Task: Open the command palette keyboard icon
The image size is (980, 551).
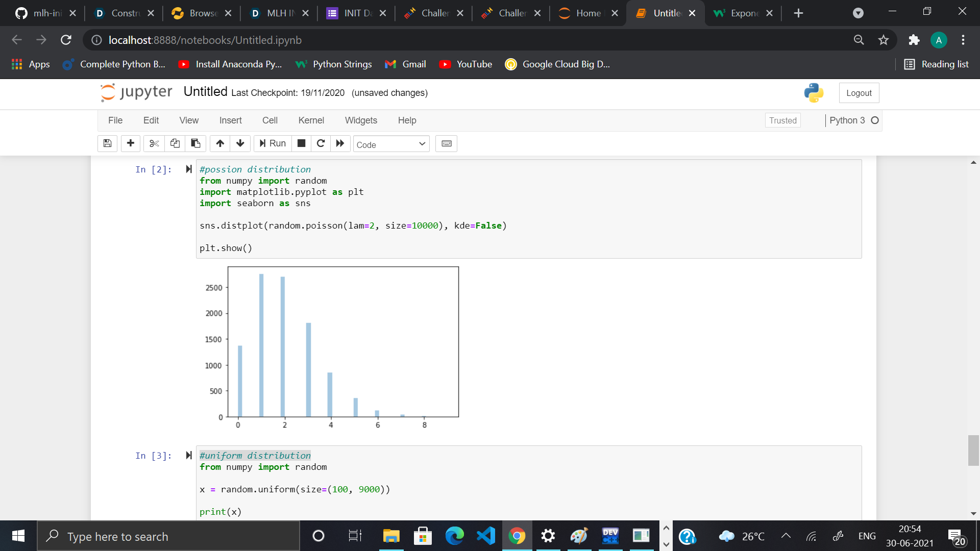Action: tap(446, 143)
